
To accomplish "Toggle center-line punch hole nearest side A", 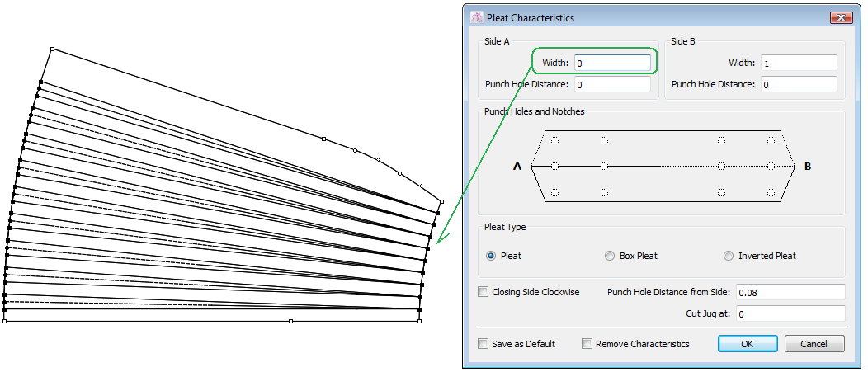I will 555,167.
